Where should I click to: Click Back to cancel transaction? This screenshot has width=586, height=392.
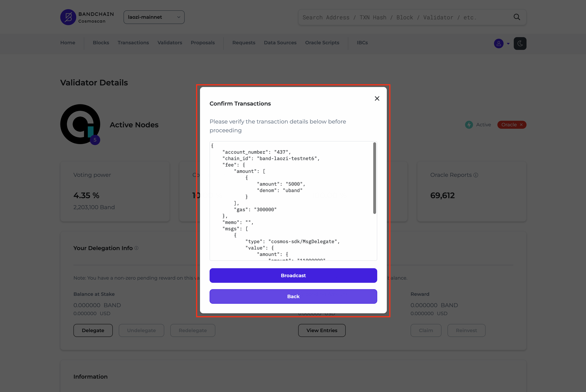coord(293,296)
